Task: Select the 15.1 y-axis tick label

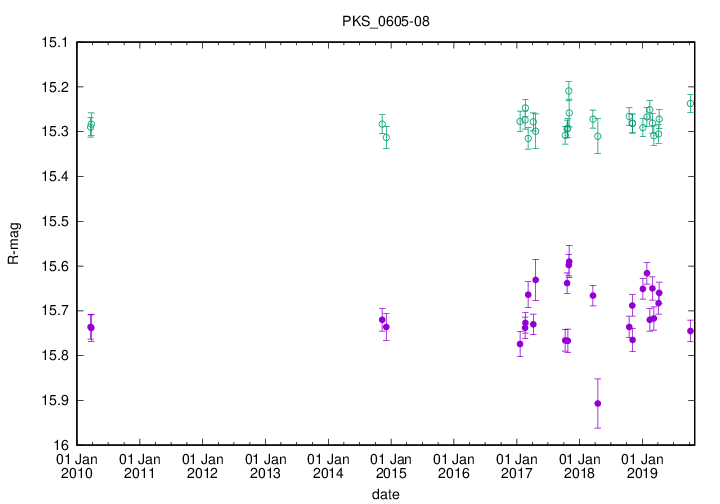Action: point(54,42)
